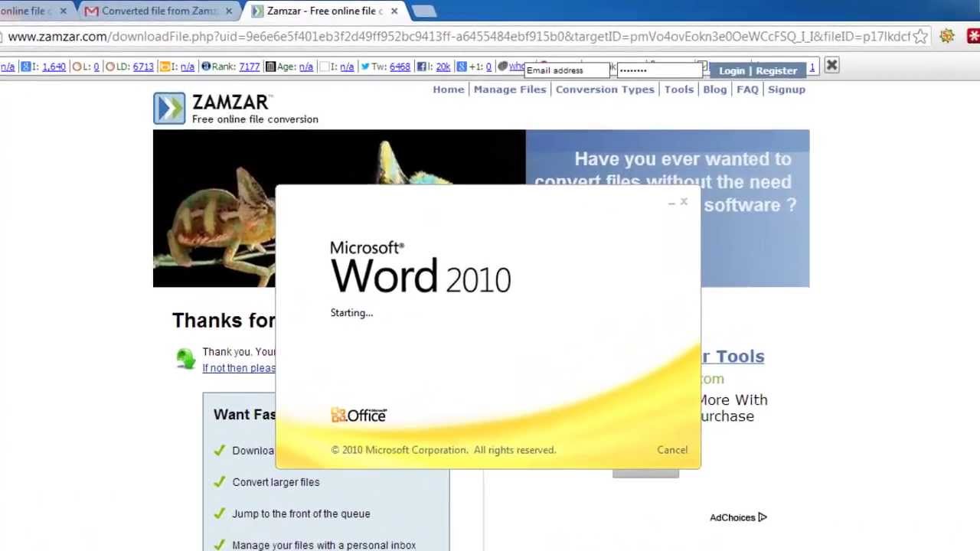Click the Office logo on the splash screen

click(359, 415)
